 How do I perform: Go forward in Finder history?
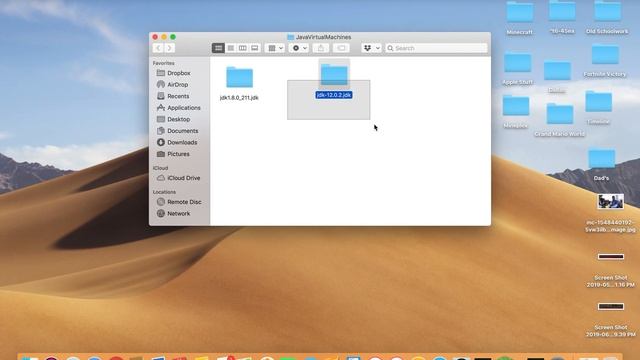click(169, 48)
